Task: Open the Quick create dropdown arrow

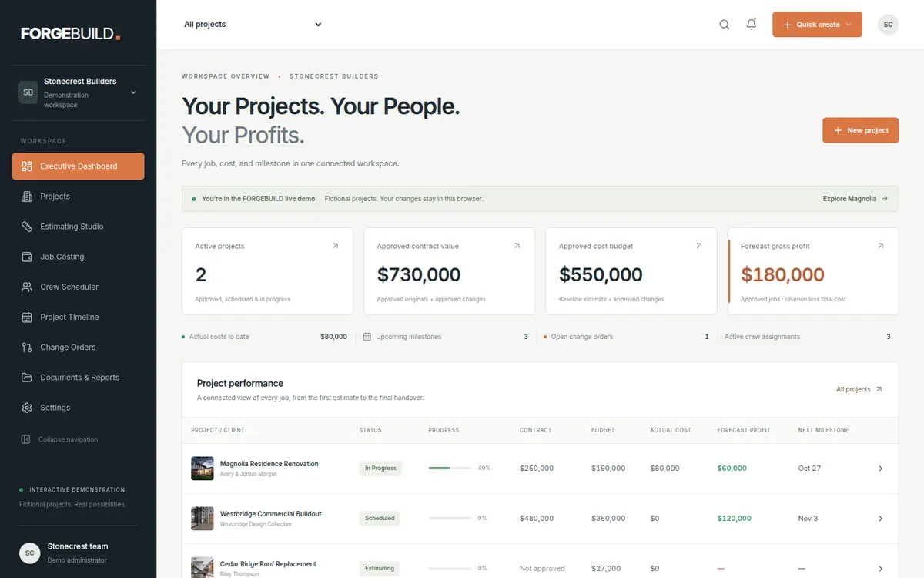Action: [x=849, y=25]
